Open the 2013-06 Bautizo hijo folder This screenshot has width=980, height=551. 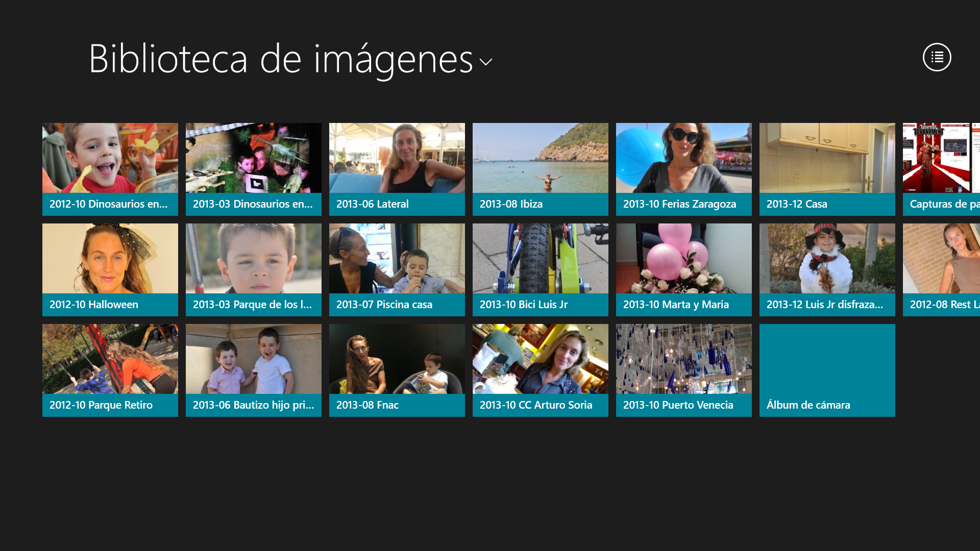(x=254, y=370)
